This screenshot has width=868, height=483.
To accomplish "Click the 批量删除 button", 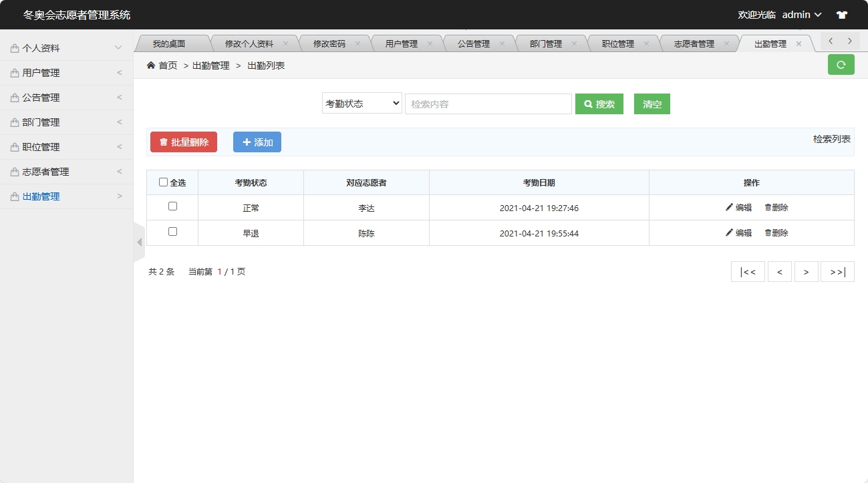I will [x=183, y=142].
